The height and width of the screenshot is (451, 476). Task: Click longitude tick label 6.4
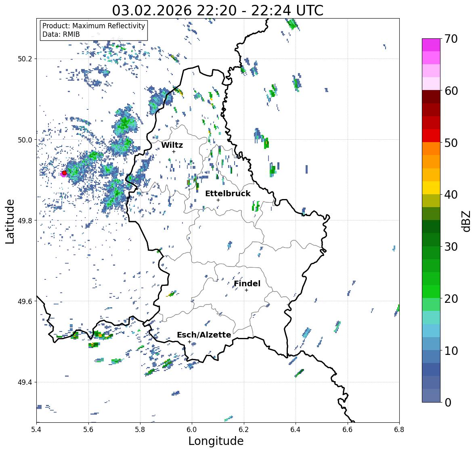pyautogui.click(x=296, y=430)
